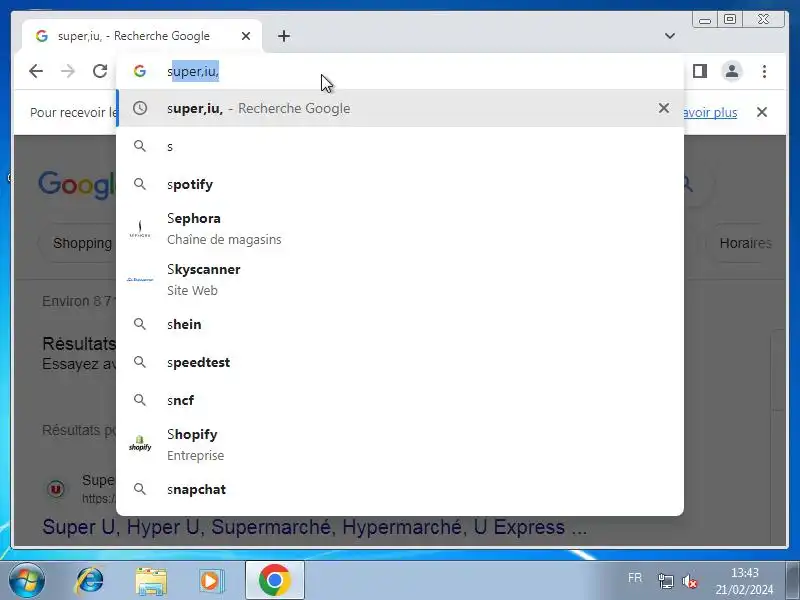Click the Sephora logo icon
The height and width of the screenshot is (600, 800).
[x=140, y=229]
